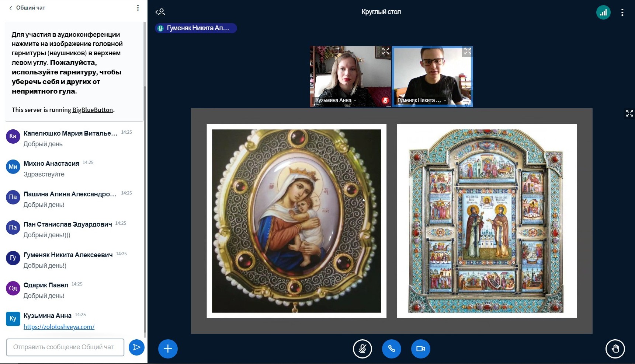This screenshot has height=364, width=635.
Task: Click avatar of Пашина Алина
Action: point(13,197)
